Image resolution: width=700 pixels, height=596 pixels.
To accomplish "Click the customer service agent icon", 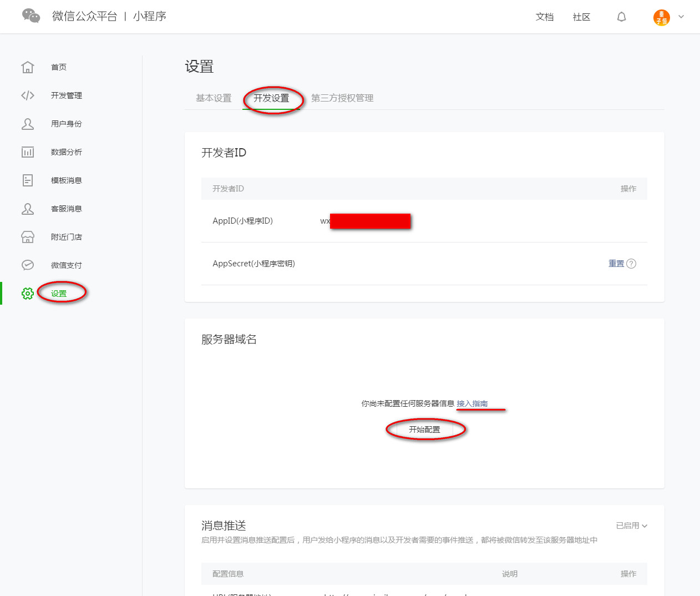I will click(28, 209).
